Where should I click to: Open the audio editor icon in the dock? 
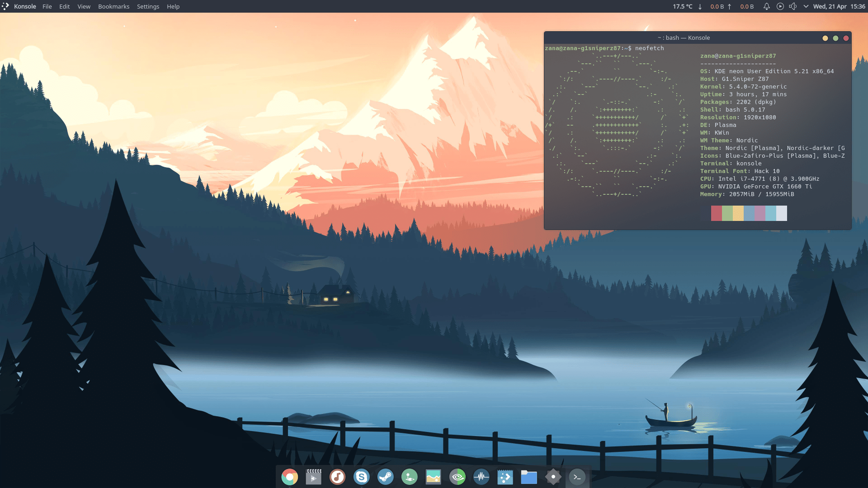(481, 477)
